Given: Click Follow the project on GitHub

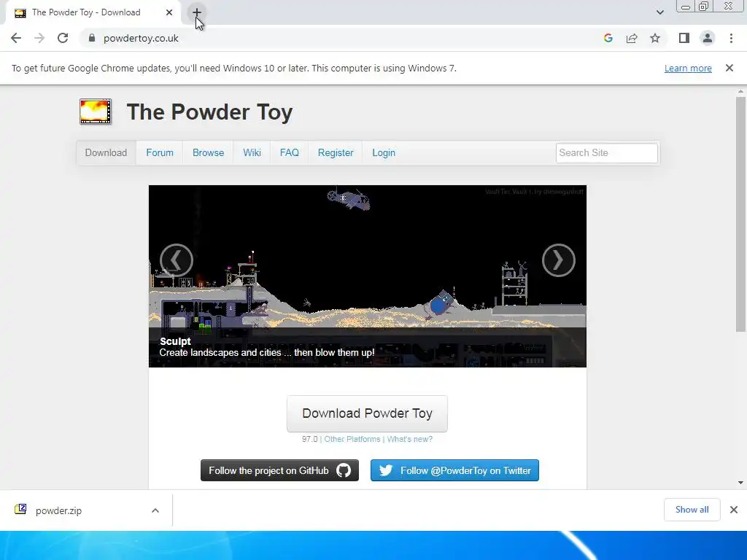Looking at the screenshot, I should coord(279,470).
